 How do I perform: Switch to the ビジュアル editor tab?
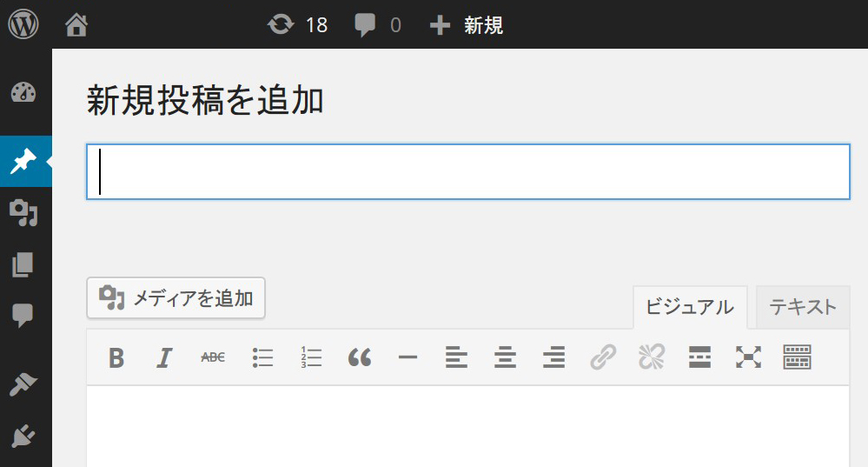(689, 307)
